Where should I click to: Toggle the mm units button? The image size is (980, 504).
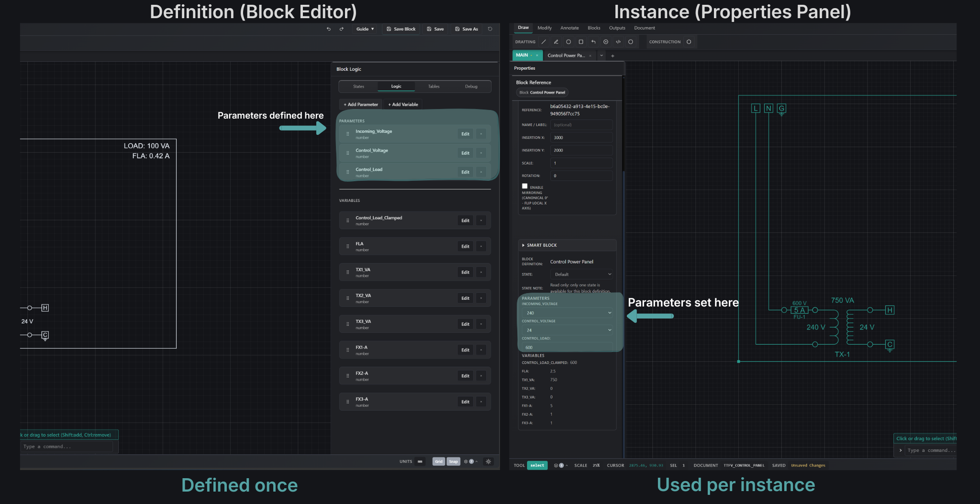tap(420, 462)
